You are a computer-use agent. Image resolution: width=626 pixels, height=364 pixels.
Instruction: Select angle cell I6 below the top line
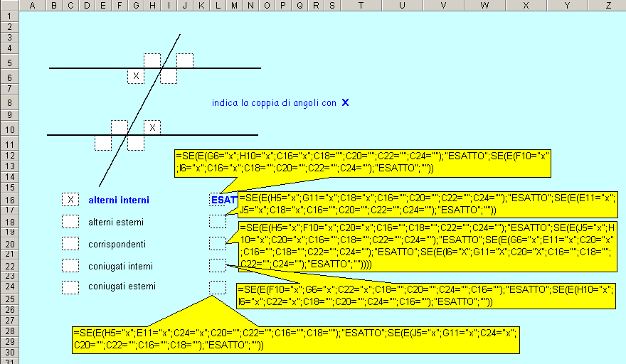pos(169,76)
